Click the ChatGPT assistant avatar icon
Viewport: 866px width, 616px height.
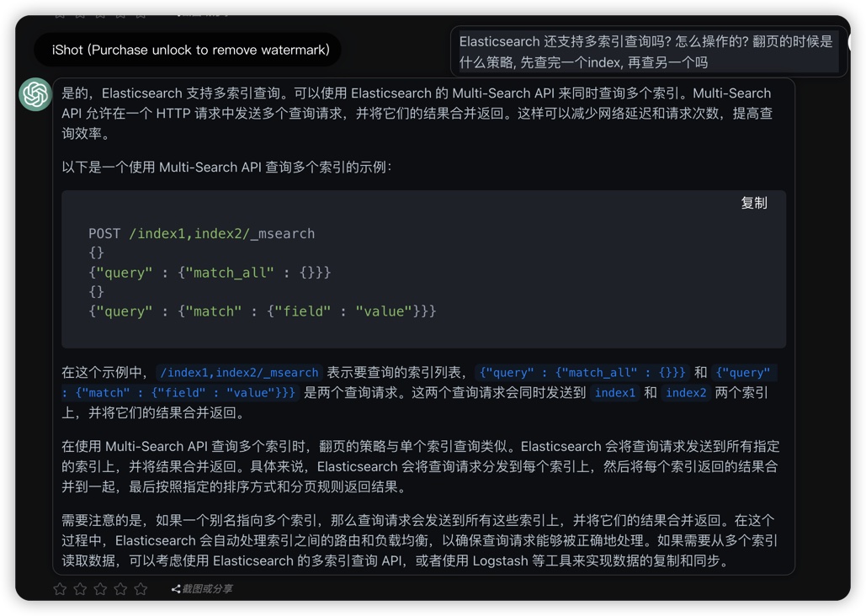[35, 94]
